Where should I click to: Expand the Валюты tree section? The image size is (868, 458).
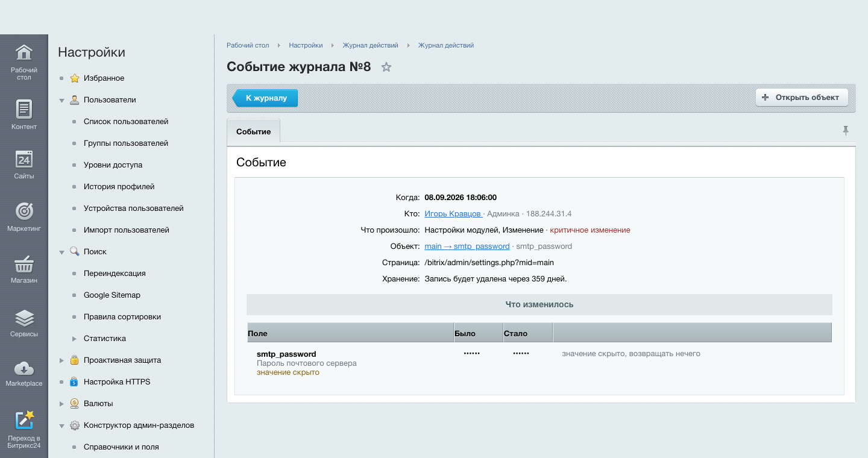61,404
